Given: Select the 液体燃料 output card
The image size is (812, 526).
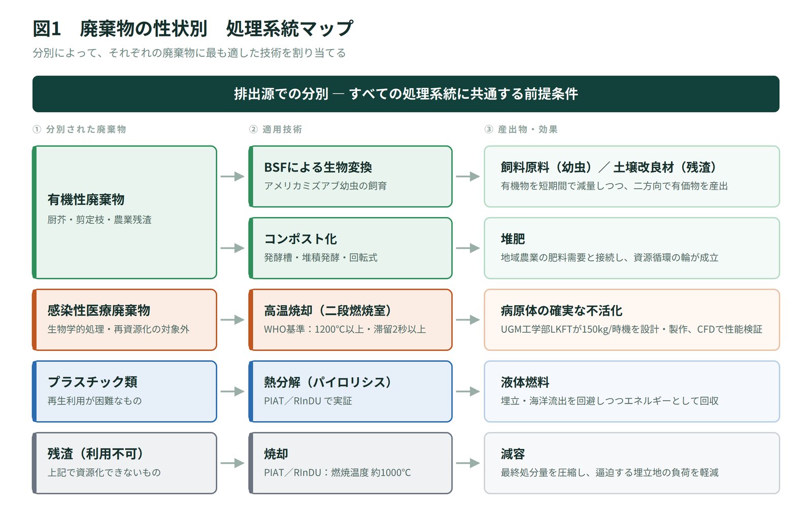Looking at the screenshot, I should [x=631, y=391].
